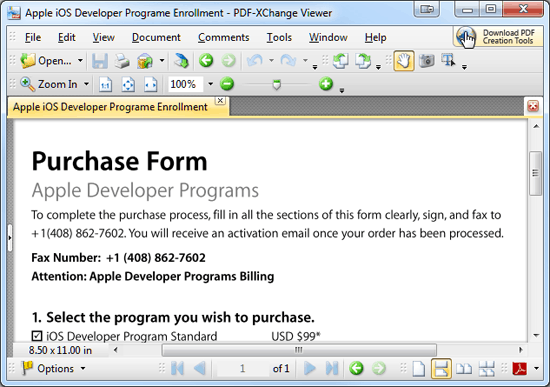Click the red PDF icon in status bar
The width and height of the screenshot is (550, 387).
pos(519,368)
